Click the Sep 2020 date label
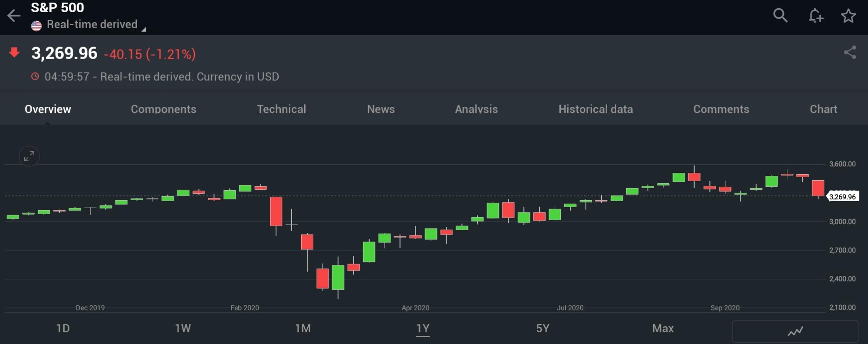This screenshot has height=344, width=868. 725,308
